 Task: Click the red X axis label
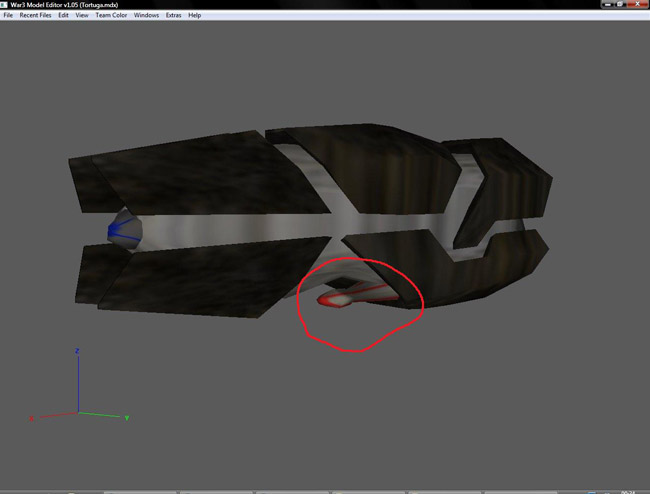tap(31, 419)
